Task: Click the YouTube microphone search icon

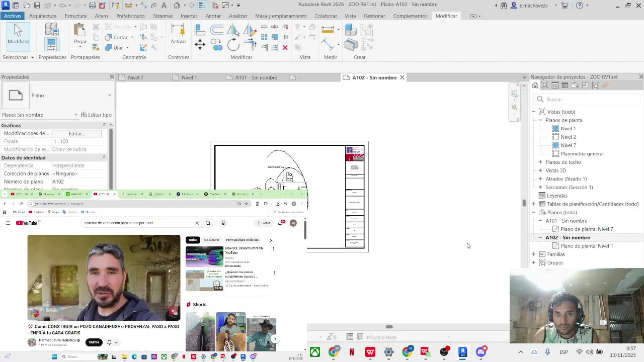Action: [x=223, y=223]
